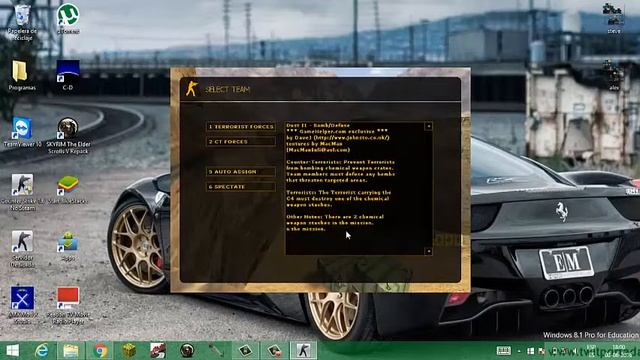Launch the uTorrent desktop shortcut

click(68, 18)
